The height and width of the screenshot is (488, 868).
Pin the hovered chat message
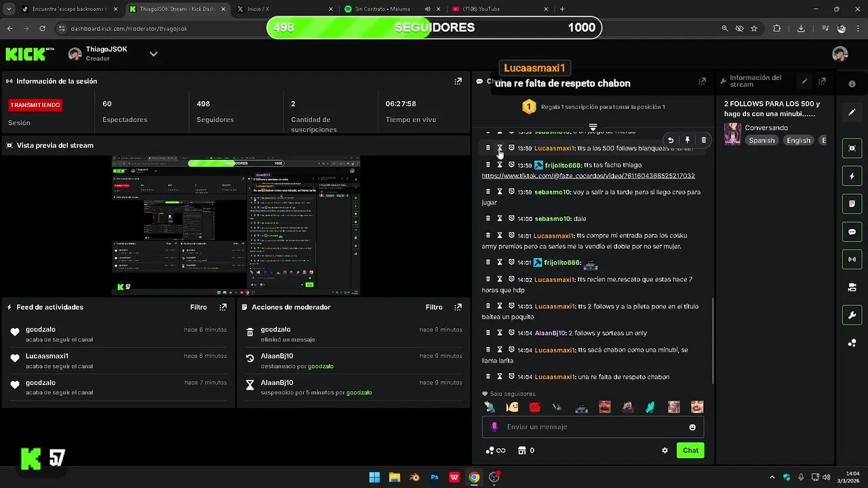pos(687,140)
